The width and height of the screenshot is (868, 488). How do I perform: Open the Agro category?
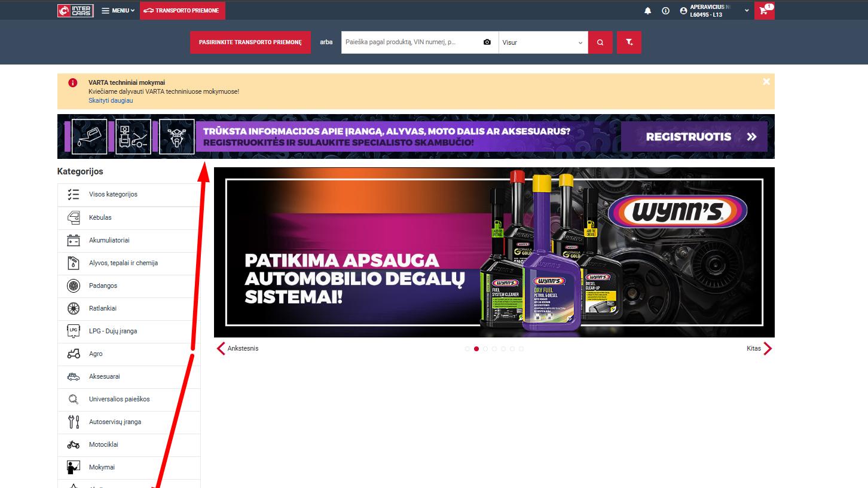(x=129, y=354)
